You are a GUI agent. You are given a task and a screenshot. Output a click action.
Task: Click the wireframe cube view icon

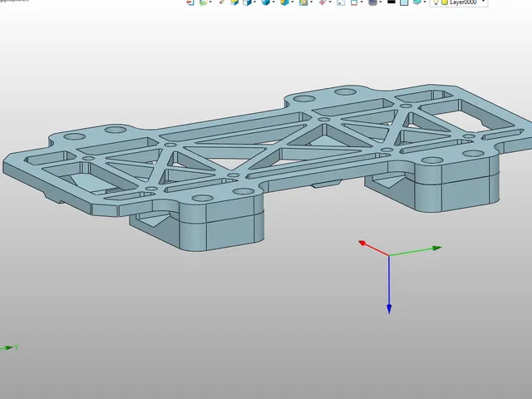(248, 2)
